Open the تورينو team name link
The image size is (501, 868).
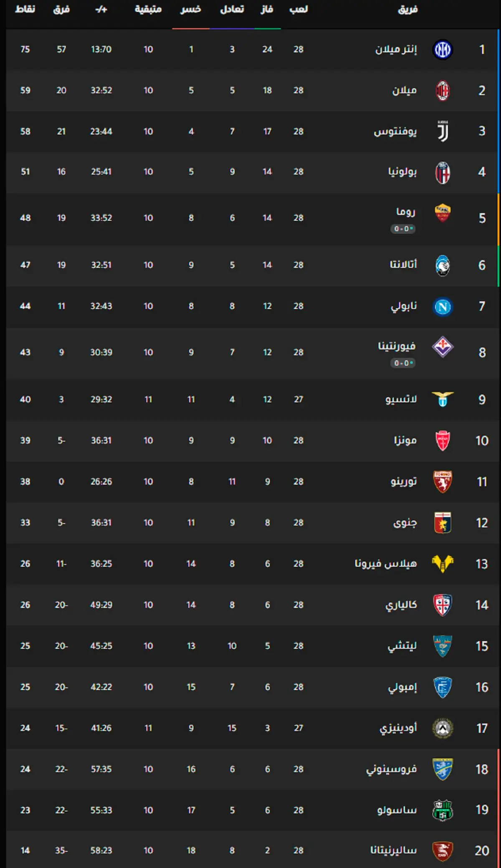[404, 481]
